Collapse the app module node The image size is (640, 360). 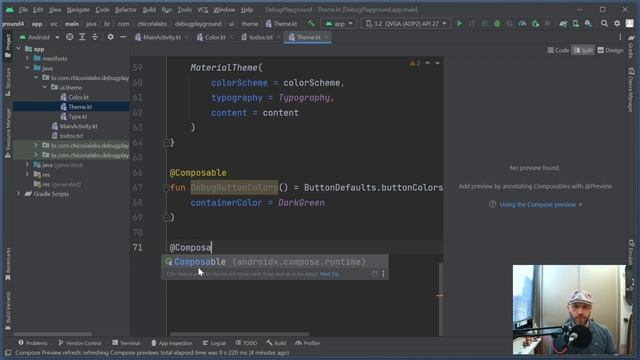pyautogui.click(x=18, y=49)
